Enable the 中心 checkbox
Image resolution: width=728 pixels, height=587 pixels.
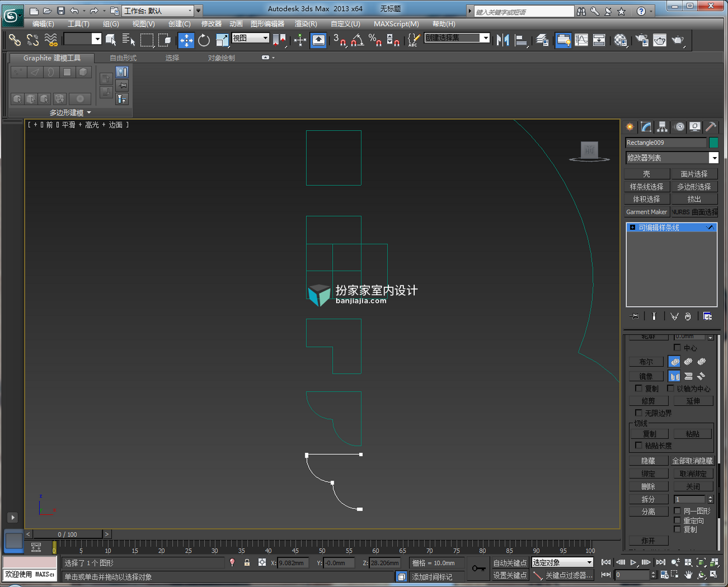coord(677,347)
